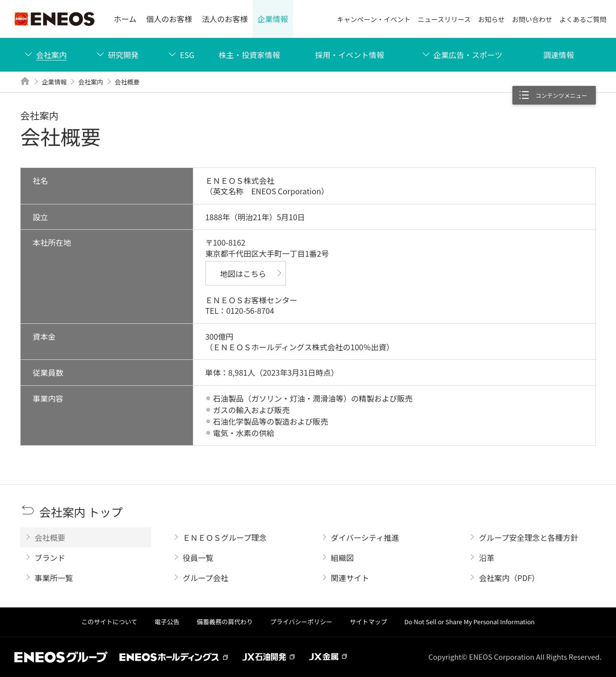Select the 企業情報 tab

click(x=273, y=19)
